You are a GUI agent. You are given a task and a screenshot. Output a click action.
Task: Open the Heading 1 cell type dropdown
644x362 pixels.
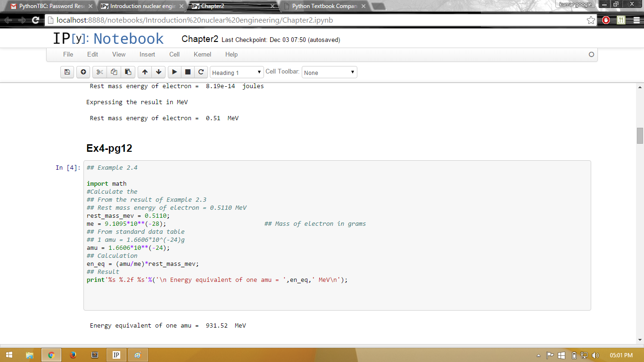[x=237, y=73]
